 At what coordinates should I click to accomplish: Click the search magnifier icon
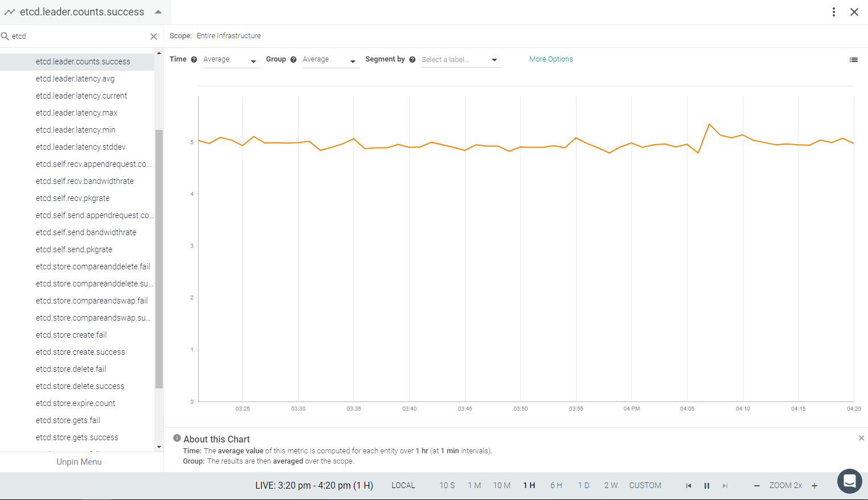5,36
